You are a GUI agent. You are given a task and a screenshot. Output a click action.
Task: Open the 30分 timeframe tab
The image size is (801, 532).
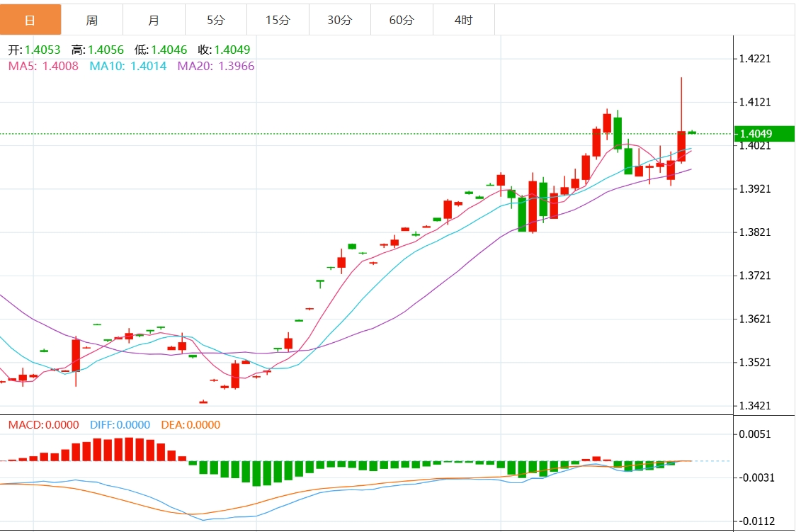(340, 20)
